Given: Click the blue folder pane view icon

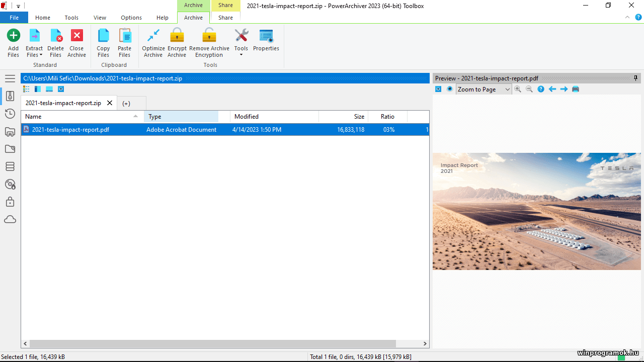Looking at the screenshot, I should [38, 89].
